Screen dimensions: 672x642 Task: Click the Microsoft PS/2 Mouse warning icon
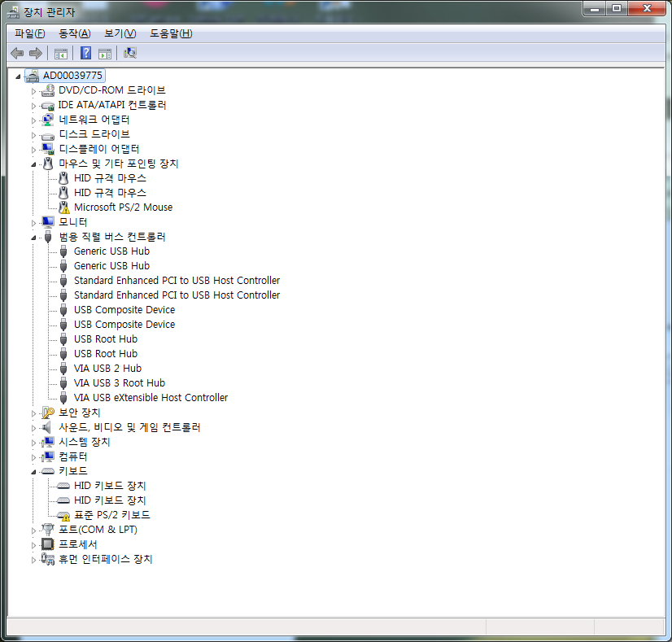[63, 207]
